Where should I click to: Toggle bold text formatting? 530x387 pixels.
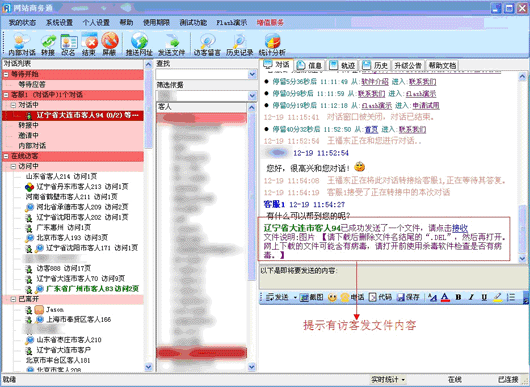point(458,297)
